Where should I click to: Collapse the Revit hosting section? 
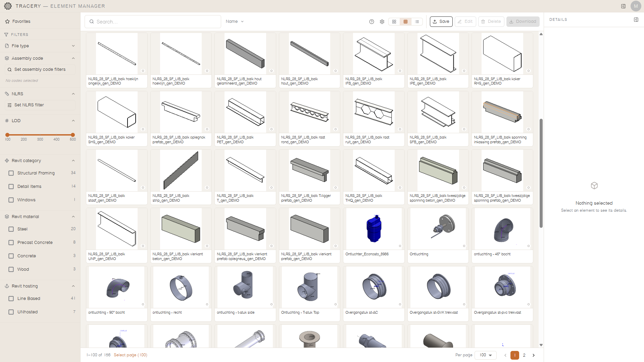[x=73, y=286]
